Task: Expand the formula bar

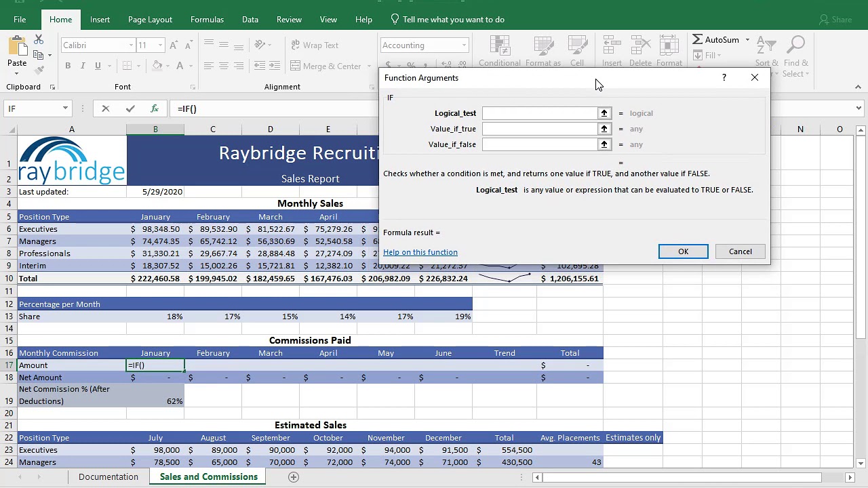Action: coord(859,108)
